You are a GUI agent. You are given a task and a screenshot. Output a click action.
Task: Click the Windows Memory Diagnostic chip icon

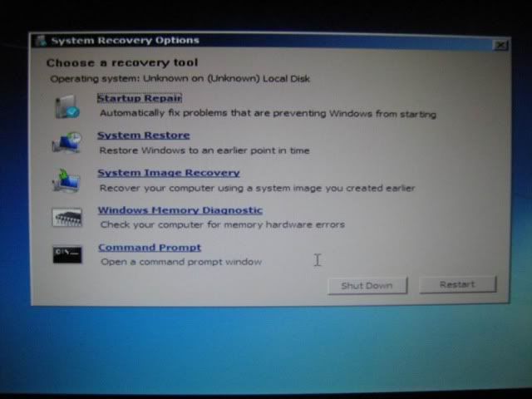66,217
